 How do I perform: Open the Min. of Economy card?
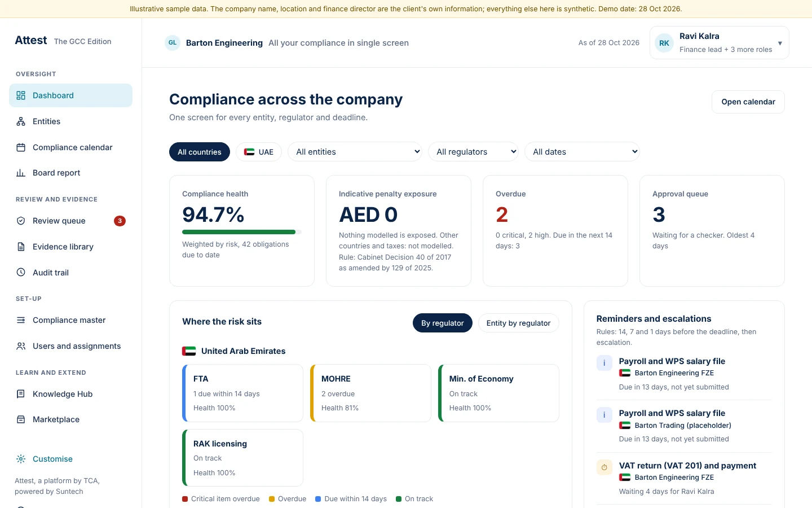[498, 393]
